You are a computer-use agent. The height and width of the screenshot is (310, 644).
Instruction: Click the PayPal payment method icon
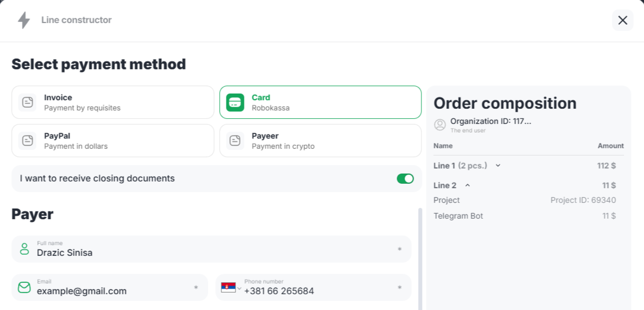tap(28, 140)
